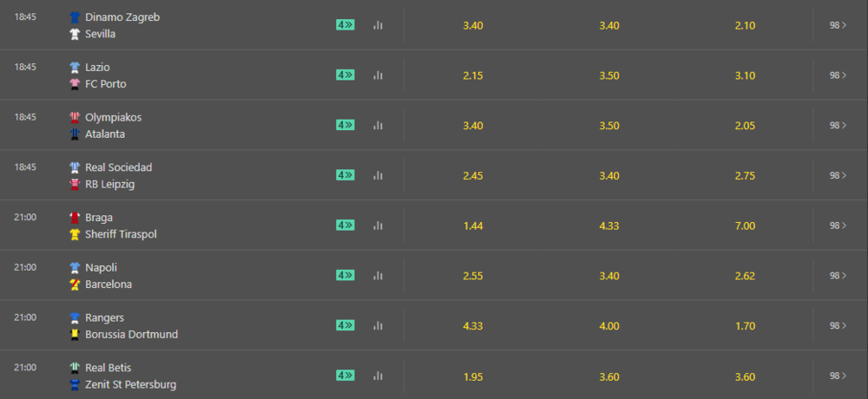Open the Zenit St Petersburg team link
868x399 pixels.
coord(131,384)
